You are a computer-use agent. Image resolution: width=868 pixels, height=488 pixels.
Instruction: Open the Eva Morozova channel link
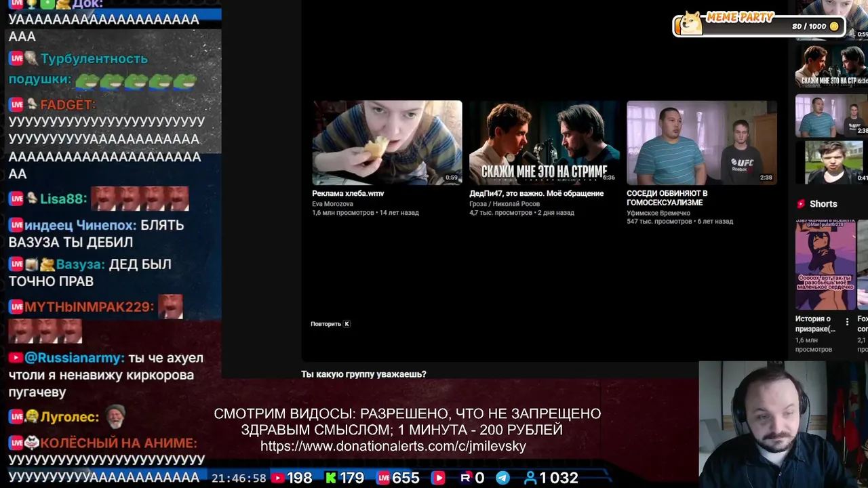pos(332,204)
